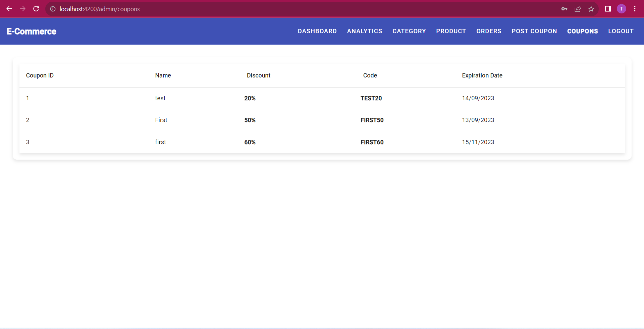Click the E-Commerce brand title

(x=32, y=31)
